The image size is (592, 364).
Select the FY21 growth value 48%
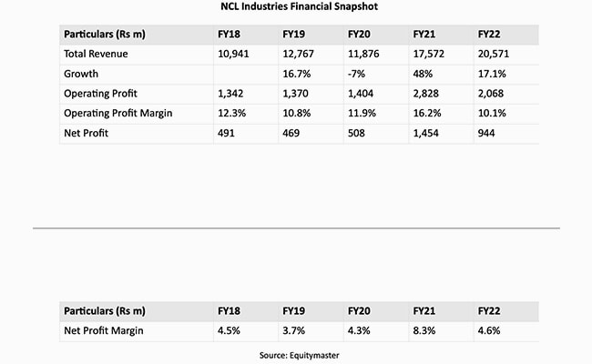(423, 74)
